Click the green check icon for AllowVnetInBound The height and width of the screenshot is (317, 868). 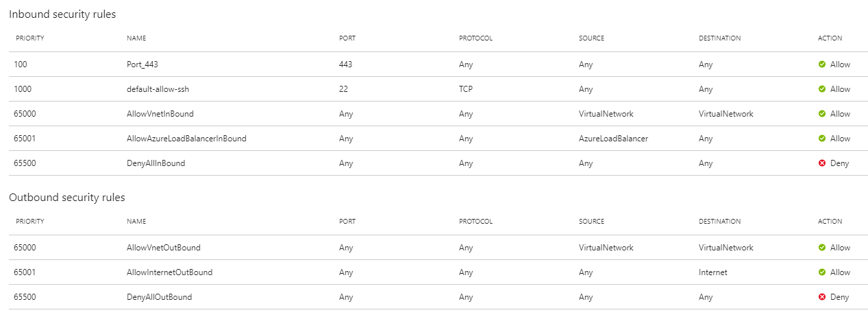click(x=822, y=114)
